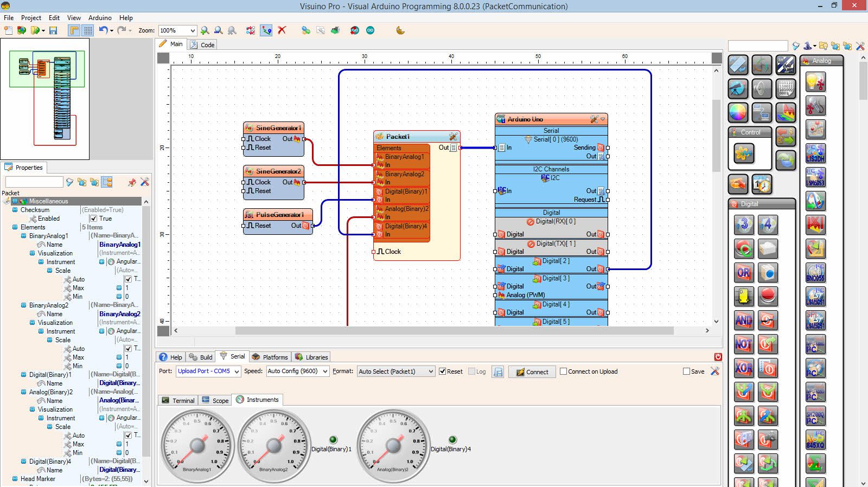This screenshot has height=487, width=868.
Task: Open the color wheel category icon
Action: pyautogui.click(x=738, y=112)
